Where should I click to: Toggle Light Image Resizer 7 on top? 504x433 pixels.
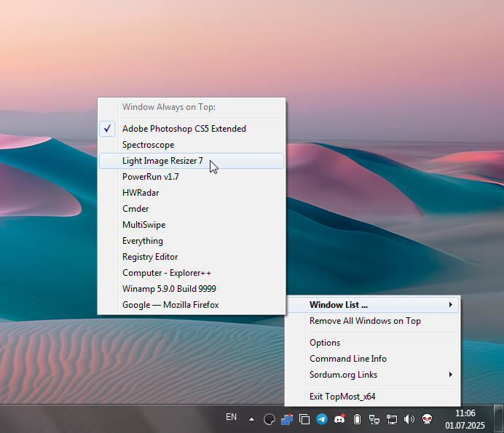click(x=162, y=161)
